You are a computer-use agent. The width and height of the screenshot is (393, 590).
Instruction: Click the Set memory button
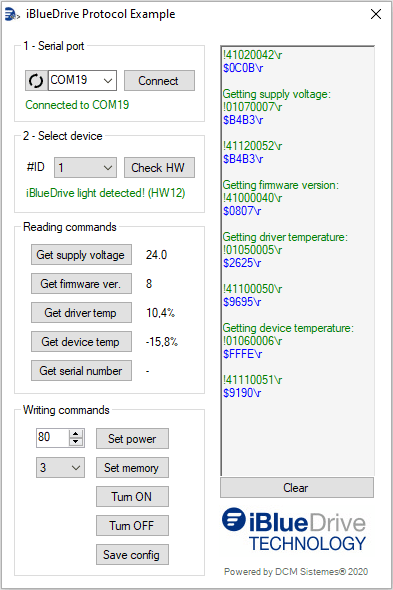[132, 468]
